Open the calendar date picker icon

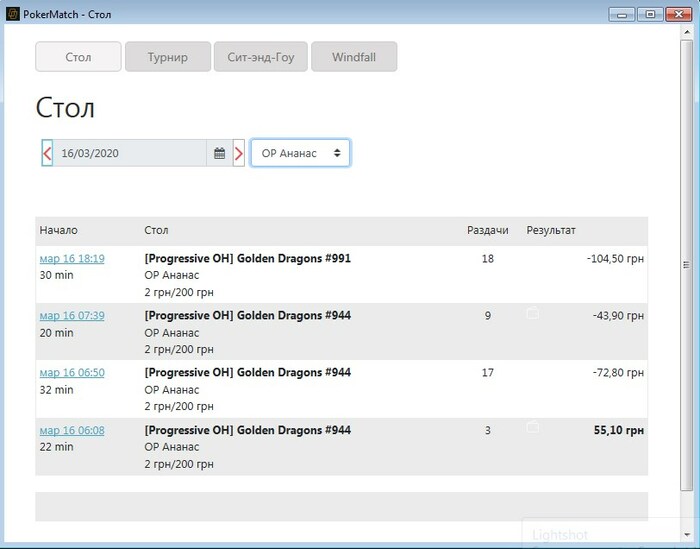(219, 153)
